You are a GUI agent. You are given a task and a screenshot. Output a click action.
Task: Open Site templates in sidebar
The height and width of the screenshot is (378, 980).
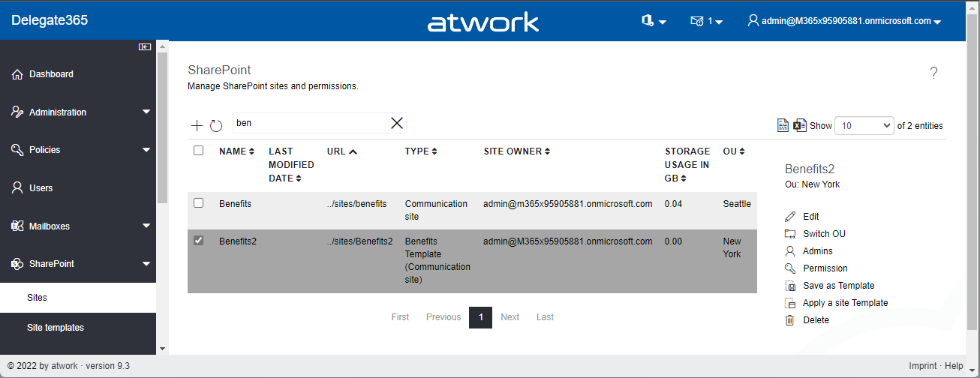pos(56,328)
